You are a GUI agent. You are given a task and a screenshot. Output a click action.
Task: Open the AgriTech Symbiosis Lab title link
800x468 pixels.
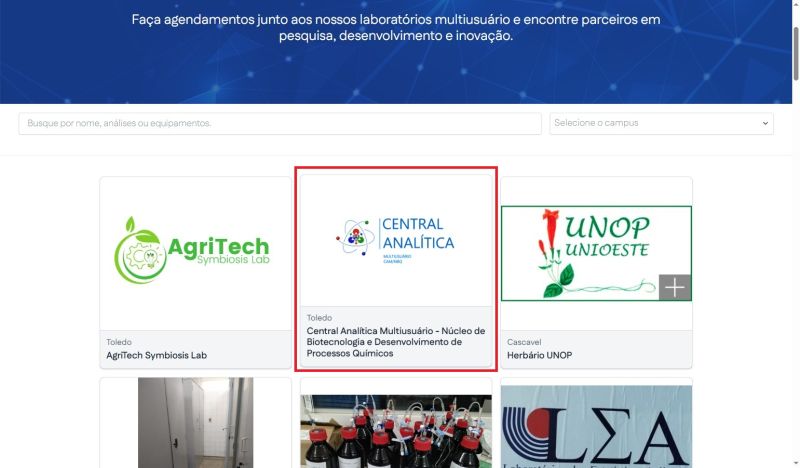[x=157, y=355]
